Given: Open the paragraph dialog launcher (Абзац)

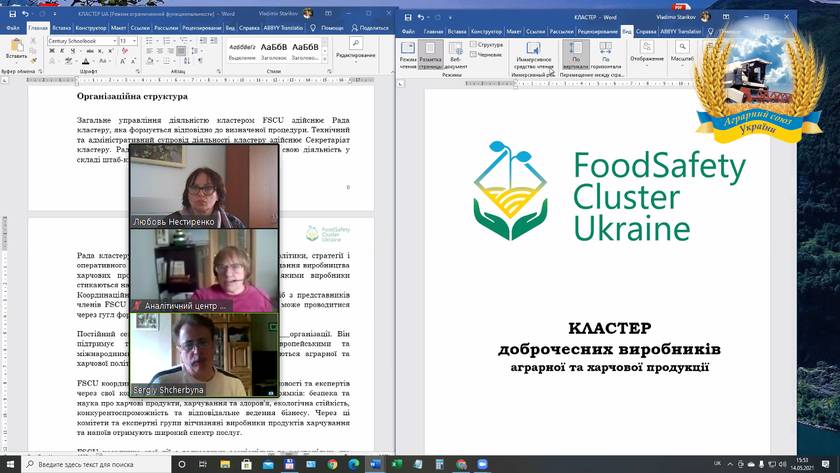Looking at the screenshot, I should point(219,71).
